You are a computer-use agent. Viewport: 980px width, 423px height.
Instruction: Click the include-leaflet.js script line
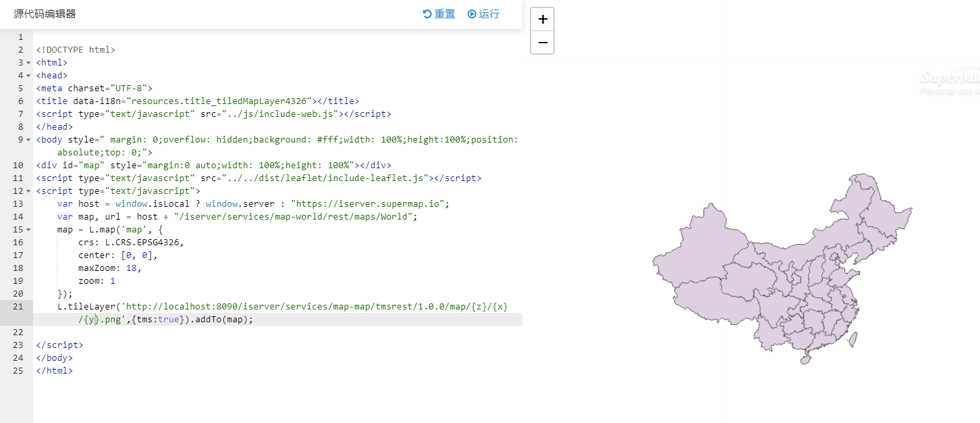tap(258, 178)
